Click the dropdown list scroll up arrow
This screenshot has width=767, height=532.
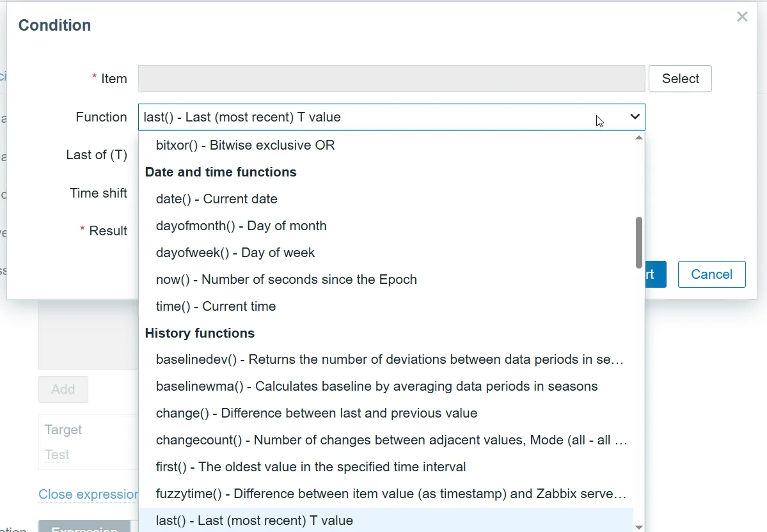point(638,138)
